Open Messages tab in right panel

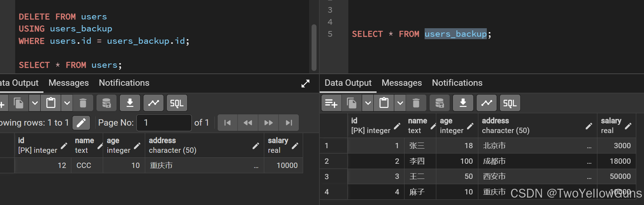(x=402, y=83)
